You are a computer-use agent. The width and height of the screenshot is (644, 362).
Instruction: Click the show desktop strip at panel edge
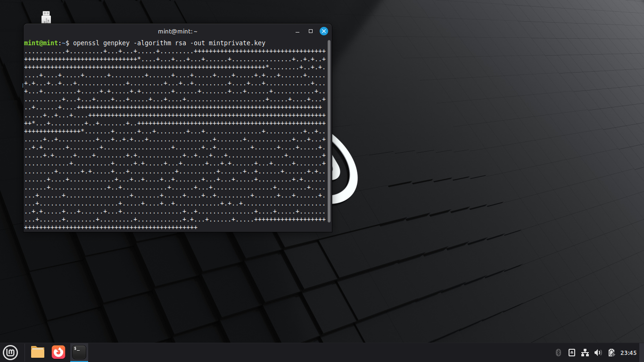pos(642,353)
